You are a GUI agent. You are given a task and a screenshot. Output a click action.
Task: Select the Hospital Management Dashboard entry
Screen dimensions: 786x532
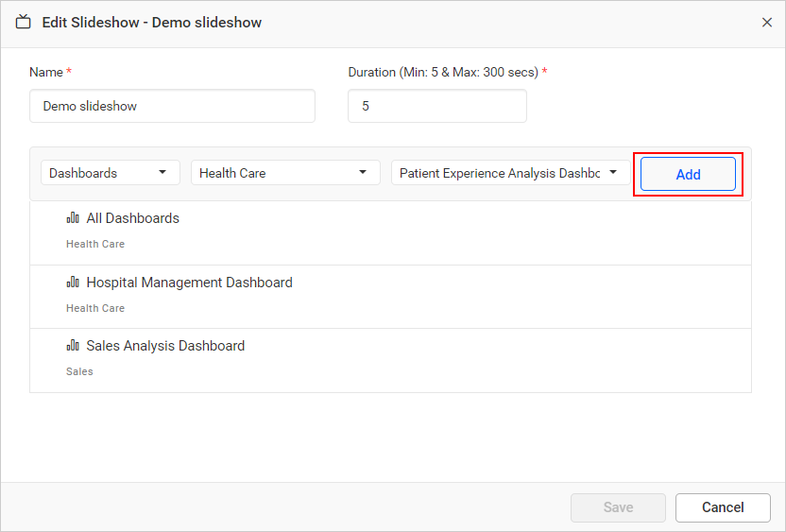click(x=189, y=283)
